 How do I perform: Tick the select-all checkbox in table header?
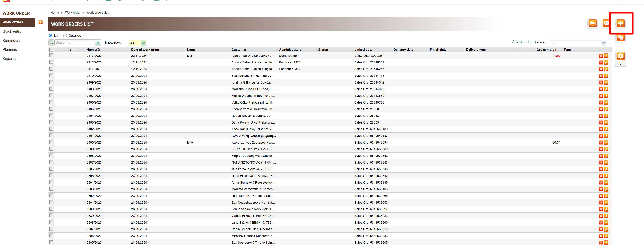coord(51,50)
